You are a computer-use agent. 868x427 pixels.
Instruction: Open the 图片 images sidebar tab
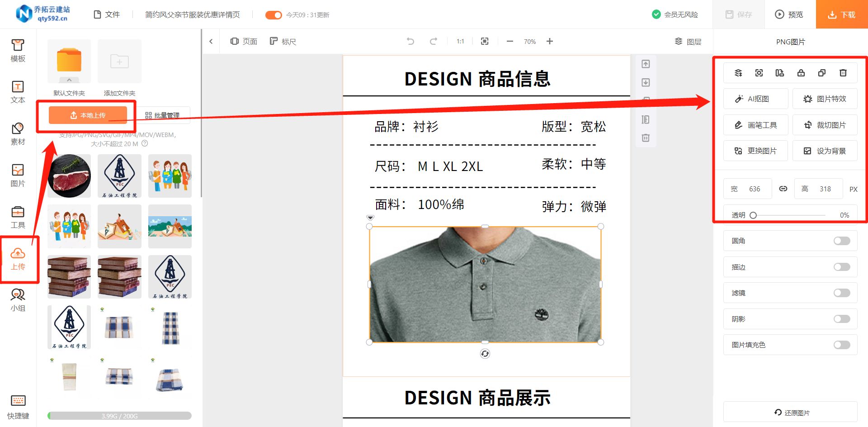pyautogui.click(x=18, y=176)
